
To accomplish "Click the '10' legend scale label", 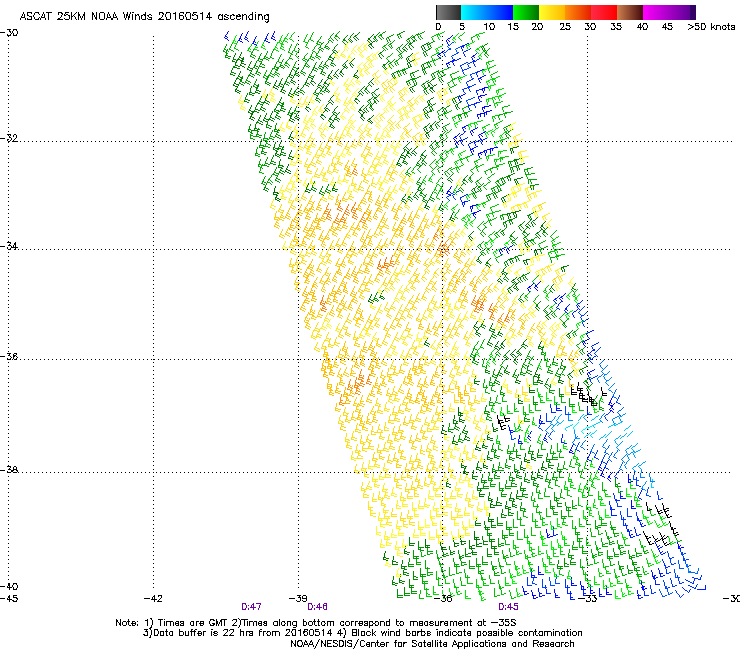I will tap(489, 27).
